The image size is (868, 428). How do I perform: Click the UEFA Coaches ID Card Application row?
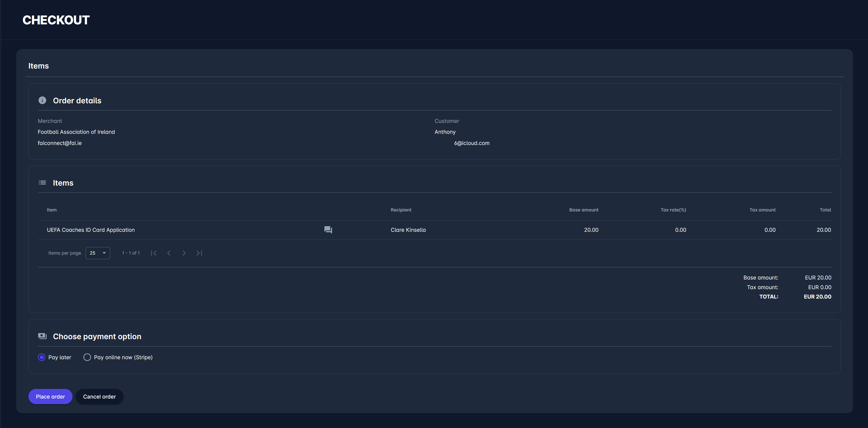(91, 230)
